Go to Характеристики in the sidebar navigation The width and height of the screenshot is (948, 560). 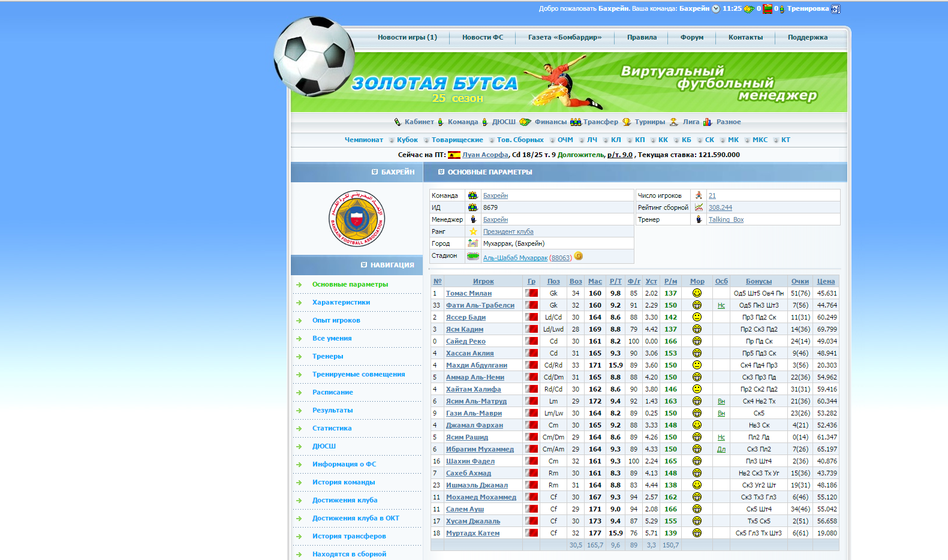coord(341,302)
